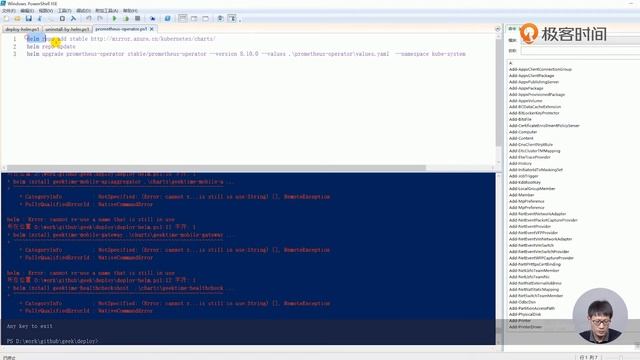
Task: Click the PS D:\work\github\geek\deploy> console prompt
Action: pos(52,341)
